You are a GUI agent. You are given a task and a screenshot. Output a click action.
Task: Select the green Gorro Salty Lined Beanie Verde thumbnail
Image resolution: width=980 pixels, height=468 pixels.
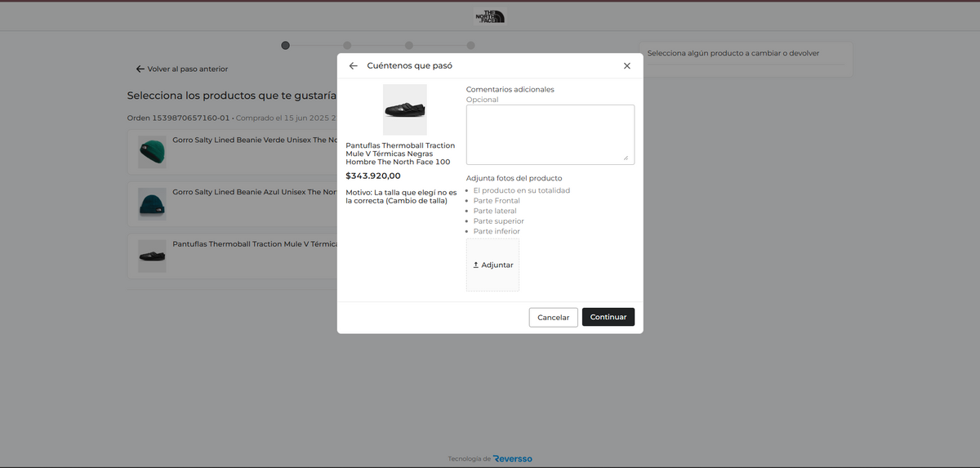click(x=152, y=152)
